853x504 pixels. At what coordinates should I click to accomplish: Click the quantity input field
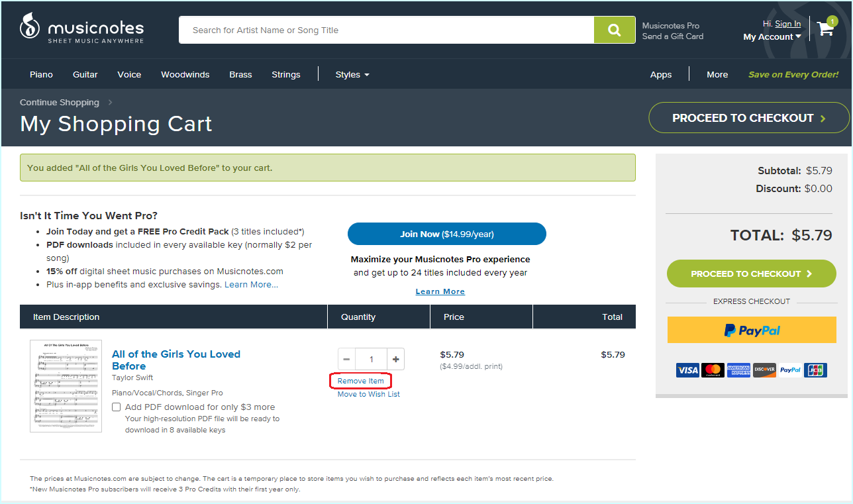coord(371,359)
